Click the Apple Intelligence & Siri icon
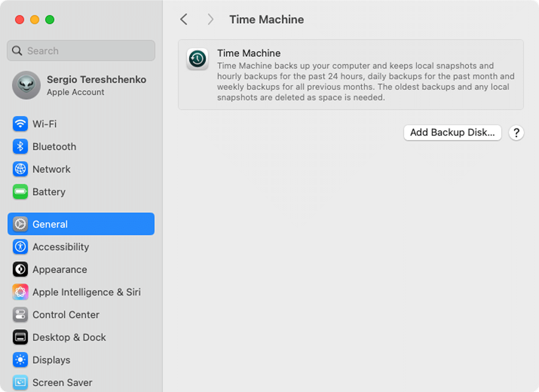 20,292
